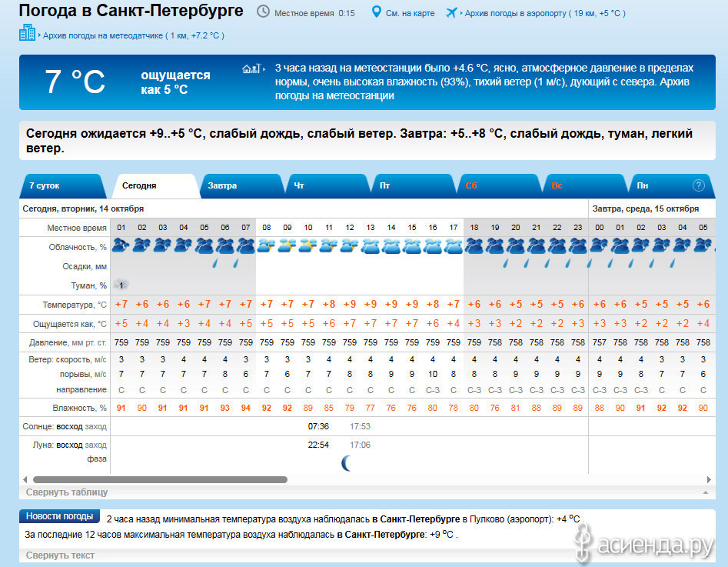728x567 pixels.
Task: Click the building icon for weather sensor archive
Action: coord(27,33)
